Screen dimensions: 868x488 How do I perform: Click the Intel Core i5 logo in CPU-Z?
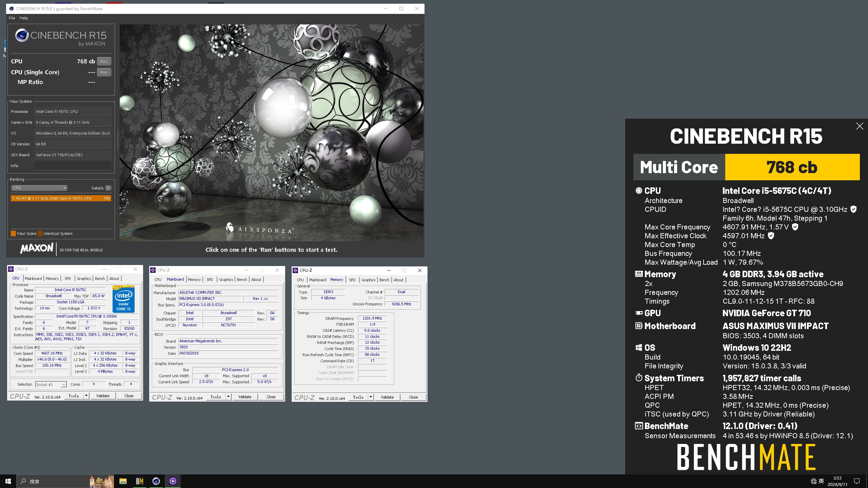[123, 299]
